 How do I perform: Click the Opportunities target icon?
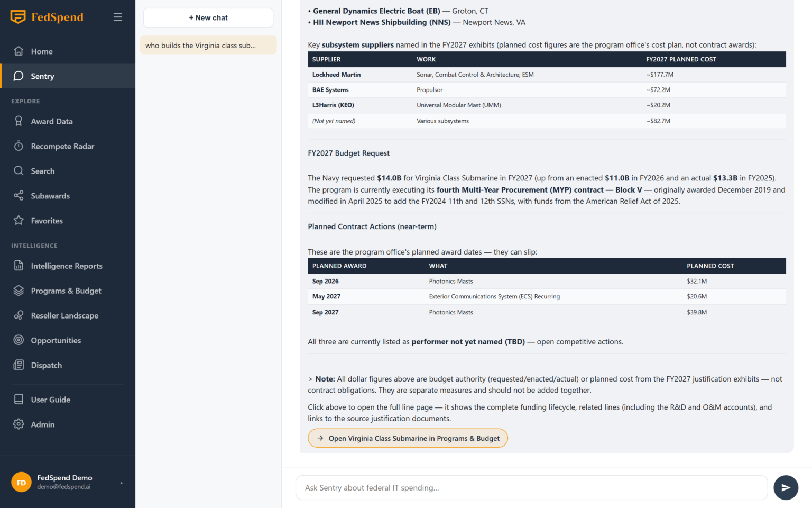point(19,340)
